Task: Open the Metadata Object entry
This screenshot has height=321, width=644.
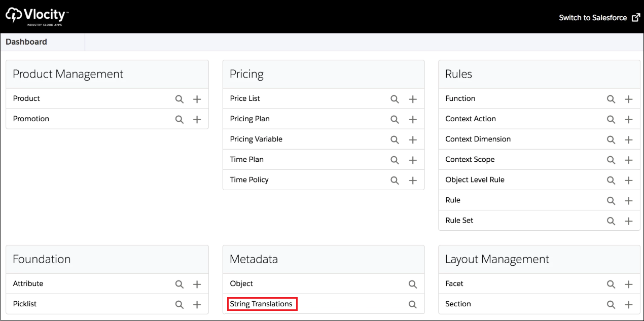Action: (x=241, y=283)
